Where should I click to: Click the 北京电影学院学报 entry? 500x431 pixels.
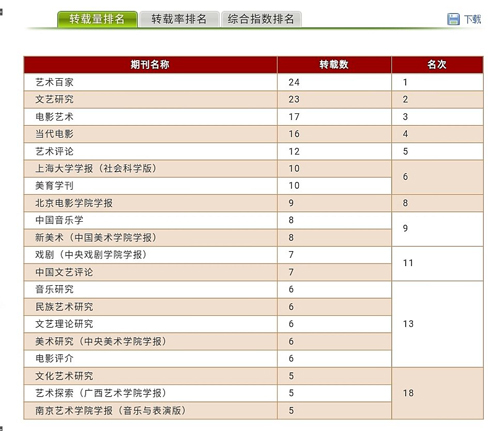(74, 203)
